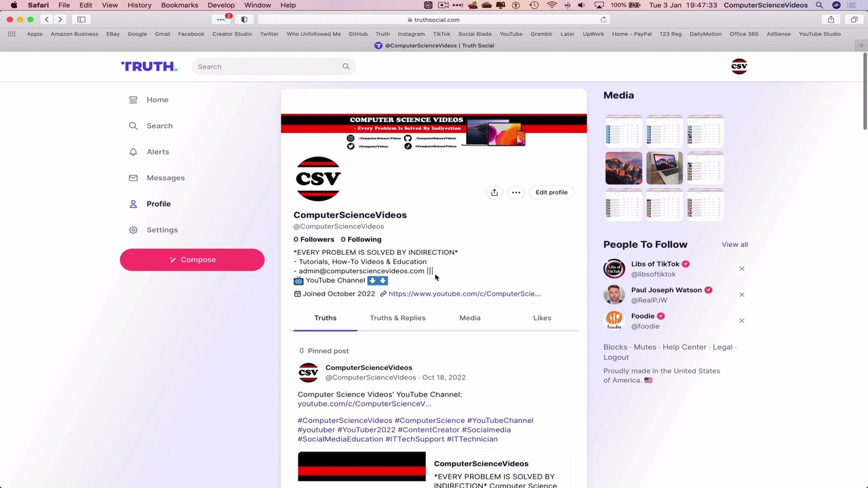868x488 pixels.
Task: Click the 0 Followers link
Action: coord(314,239)
